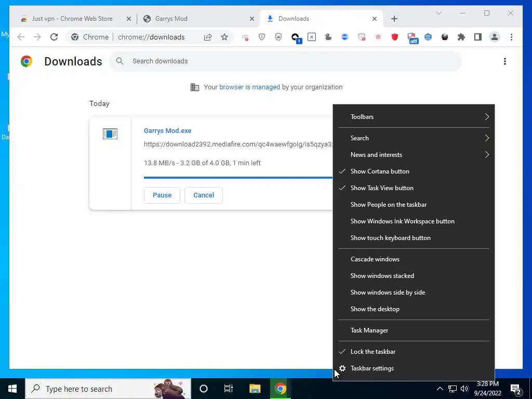532x399 pixels.
Task: Click the browser back arrow
Action: [21, 37]
